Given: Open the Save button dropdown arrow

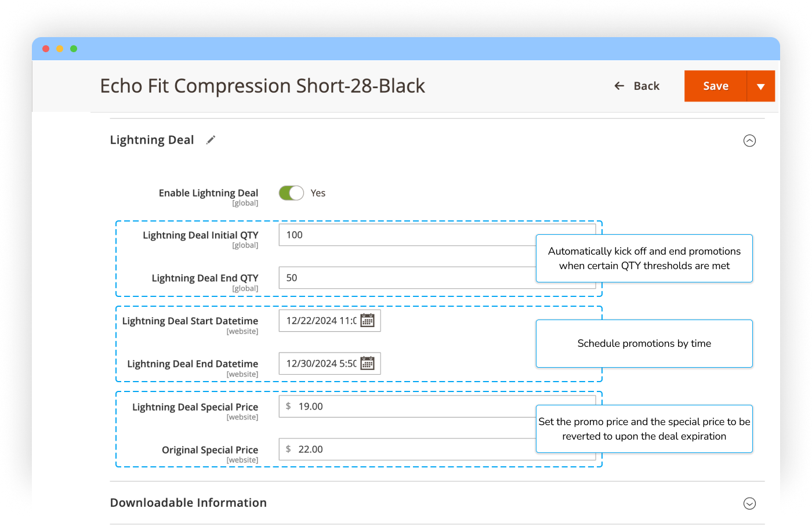Looking at the screenshot, I should [760, 86].
